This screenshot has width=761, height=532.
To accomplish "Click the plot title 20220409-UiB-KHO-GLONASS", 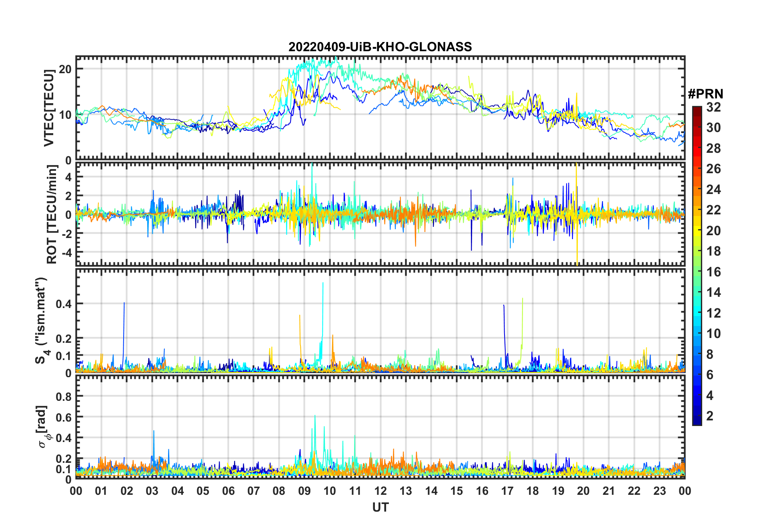I will [380, 47].
